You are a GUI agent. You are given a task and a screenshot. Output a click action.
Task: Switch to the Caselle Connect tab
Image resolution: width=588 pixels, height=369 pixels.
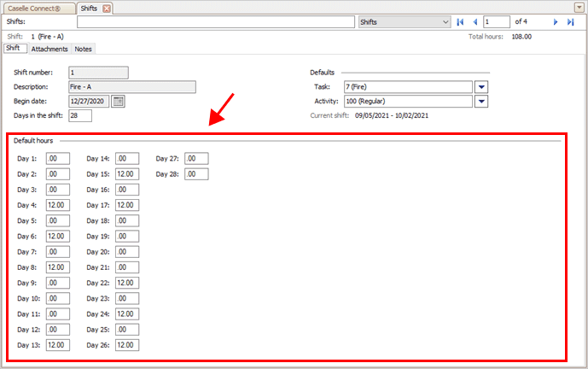(37, 8)
